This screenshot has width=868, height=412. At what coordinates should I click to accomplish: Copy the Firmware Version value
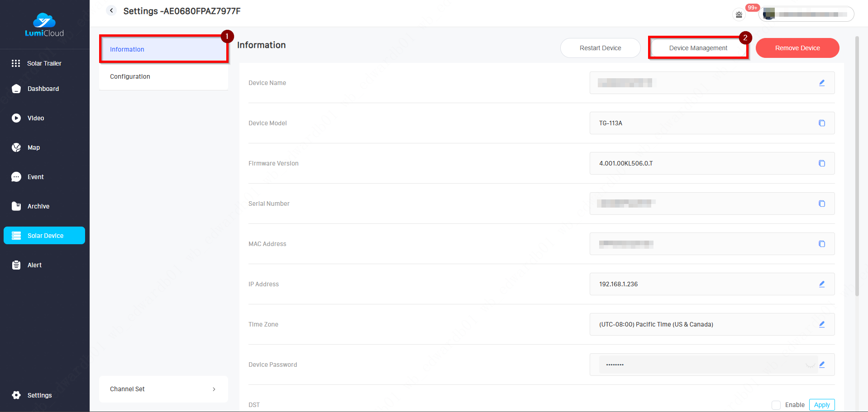pyautogui.click(x=822, y=163)
